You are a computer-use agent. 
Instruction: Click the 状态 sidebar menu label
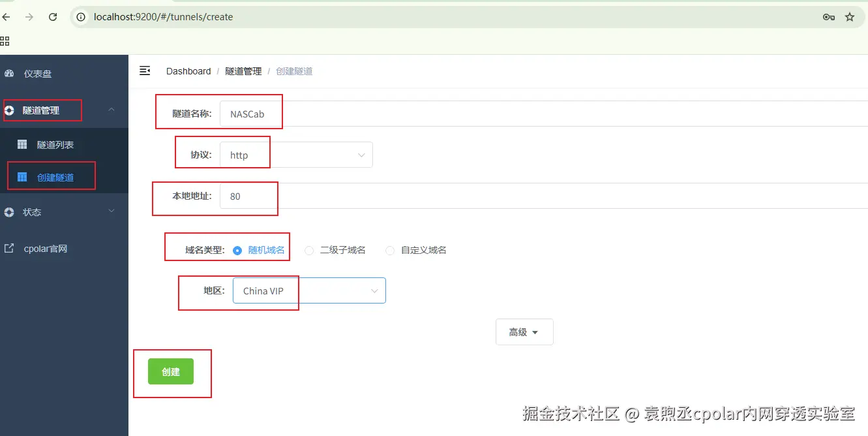click(x=32, y=212)
